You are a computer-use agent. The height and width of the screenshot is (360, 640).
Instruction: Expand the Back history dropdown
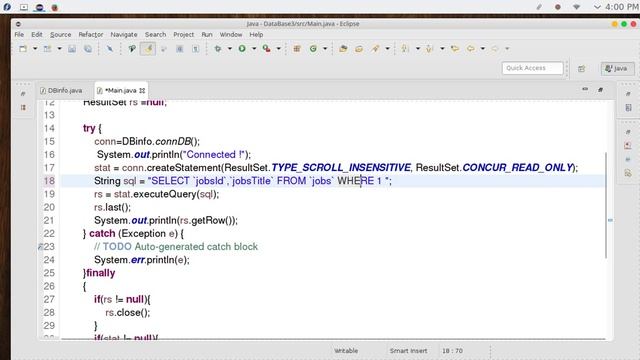pyautogui.click(x=483, y=49)
